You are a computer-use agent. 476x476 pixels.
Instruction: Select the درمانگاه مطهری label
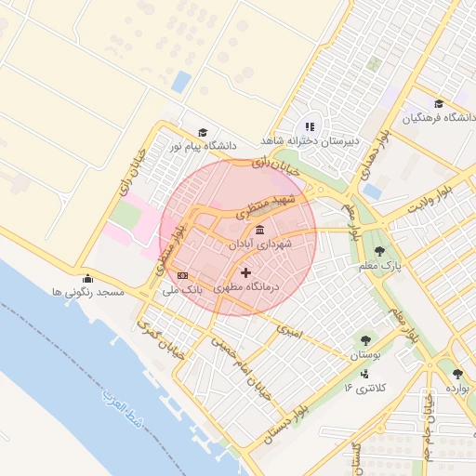click(245, 287)
